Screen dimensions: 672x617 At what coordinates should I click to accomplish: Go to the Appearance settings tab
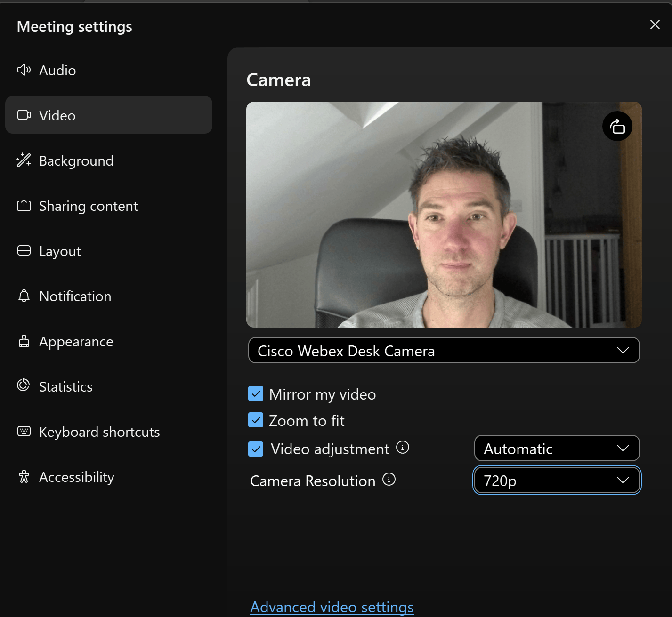point(109,341)
